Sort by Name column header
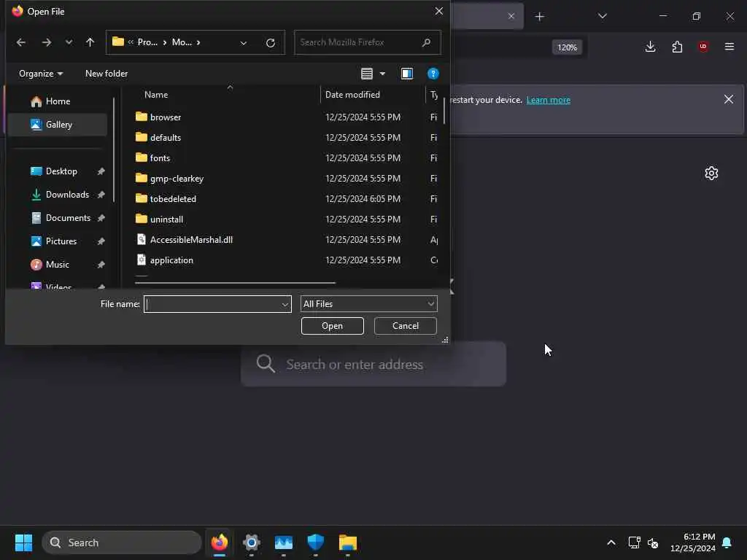747x560 pixels. coord(156,95)
